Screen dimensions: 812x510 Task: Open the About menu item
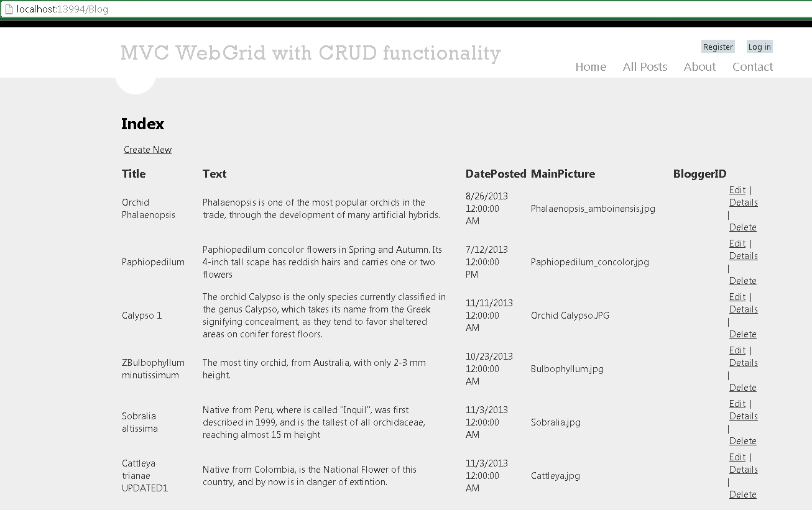coord(699,66)
